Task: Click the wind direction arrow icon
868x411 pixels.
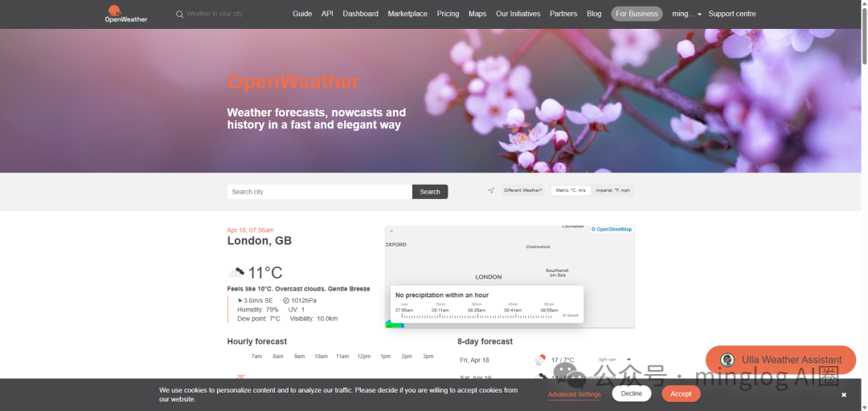Action: tap(240, 300)
